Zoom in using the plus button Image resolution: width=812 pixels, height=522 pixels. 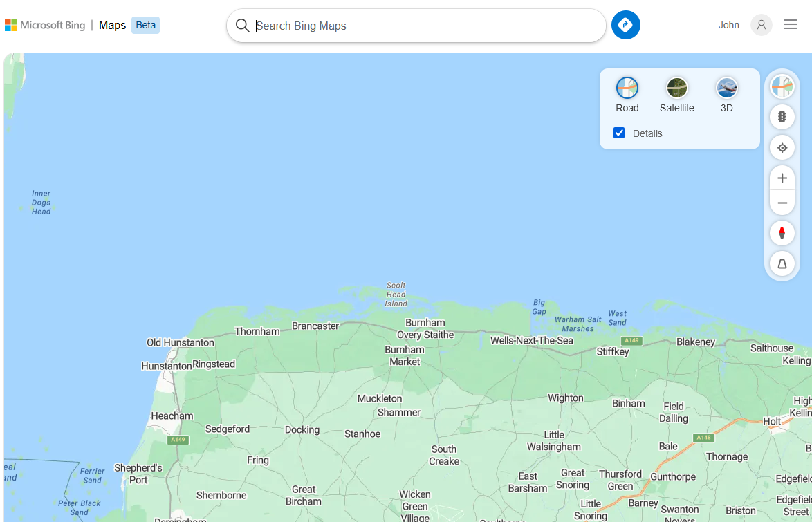click(x=782, y=178)
